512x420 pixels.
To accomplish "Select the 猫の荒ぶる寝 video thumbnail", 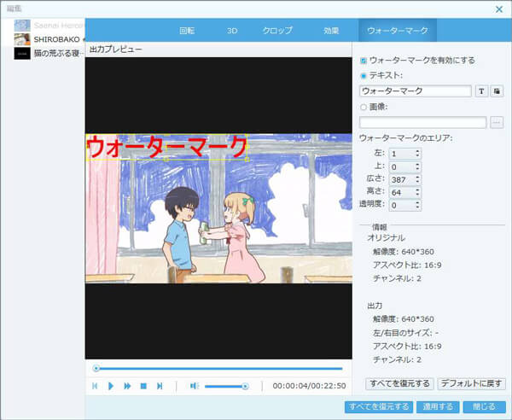I will (x=22, y=53).
